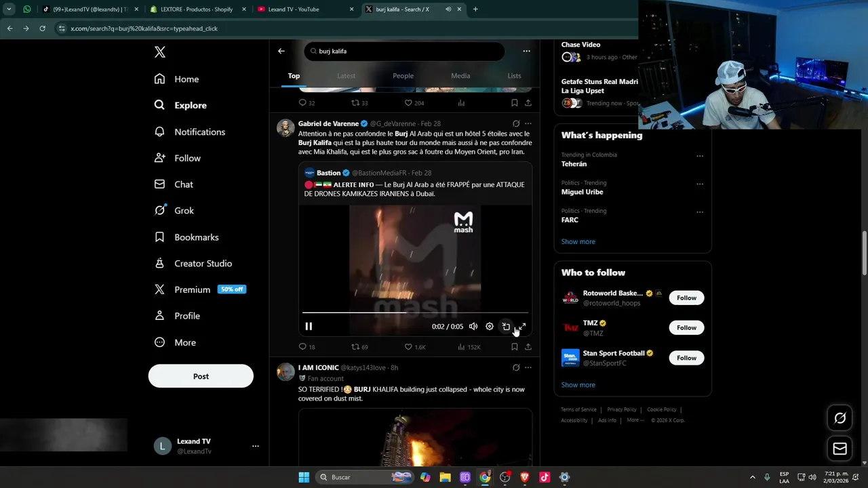The height and width of the screenshot is (488, 868).
Task: Open Grok in sidebar
Action: [174, 211]
